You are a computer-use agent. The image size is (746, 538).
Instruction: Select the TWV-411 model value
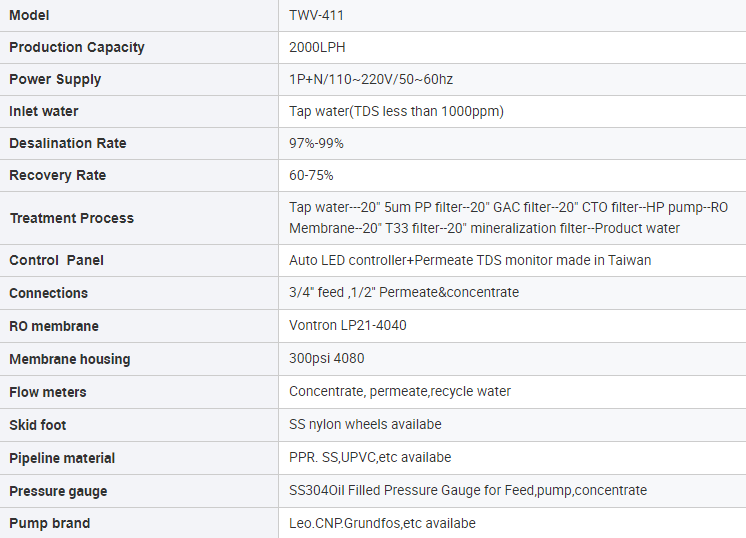click(x=317, y=15)
